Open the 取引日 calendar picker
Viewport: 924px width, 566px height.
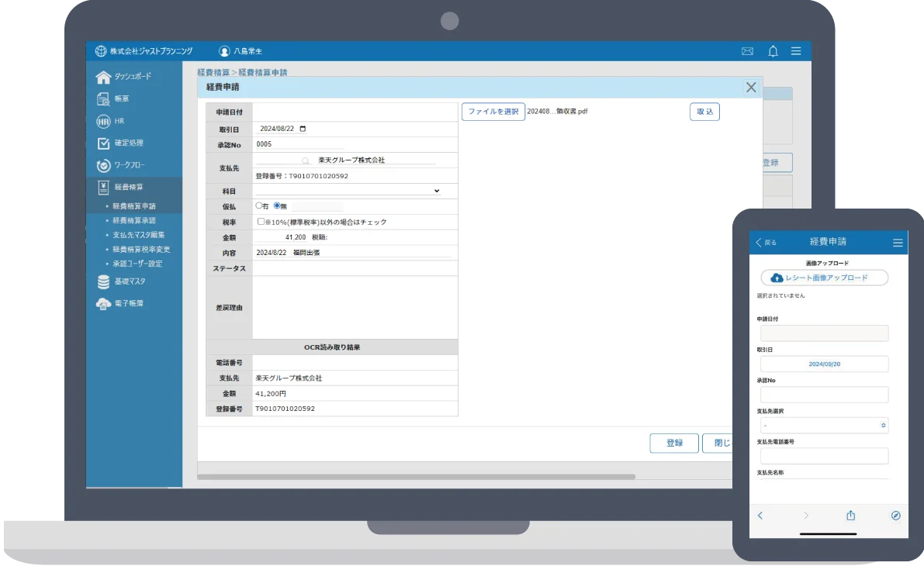(303, 129)
